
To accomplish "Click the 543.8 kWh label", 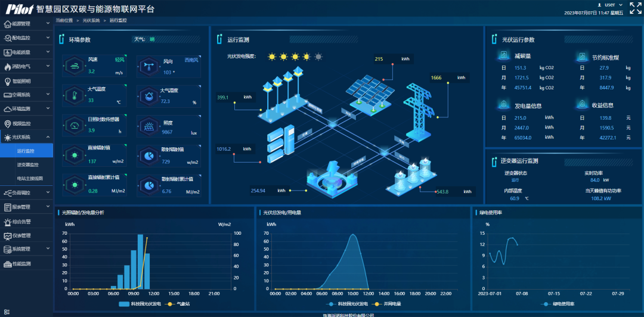I will [x=455, y=191].
